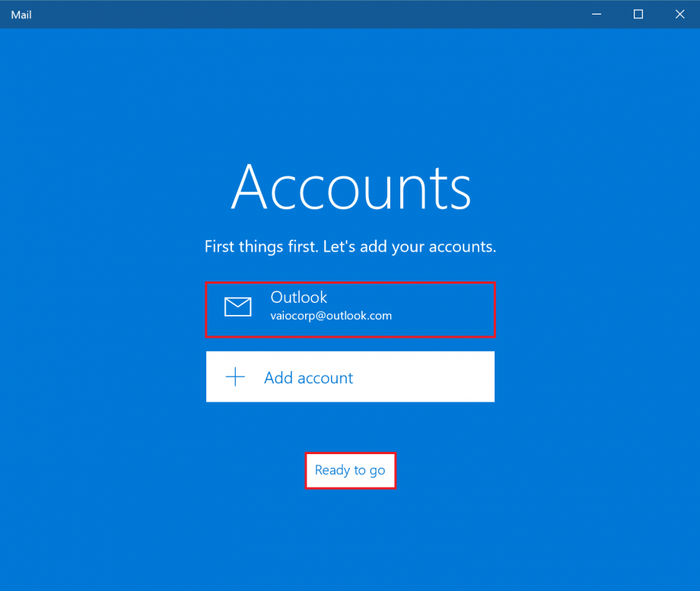
Task: Select the envelope glyph inside the account tile
Action: tap(238, 307)
